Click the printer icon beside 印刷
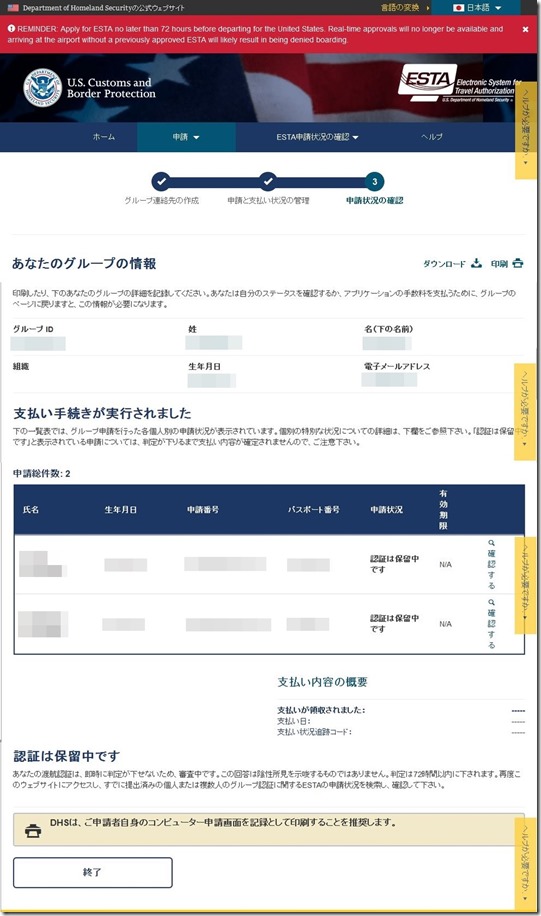This screenshot has width=541, height=916. pyautogui.click(x=518, y=263)
